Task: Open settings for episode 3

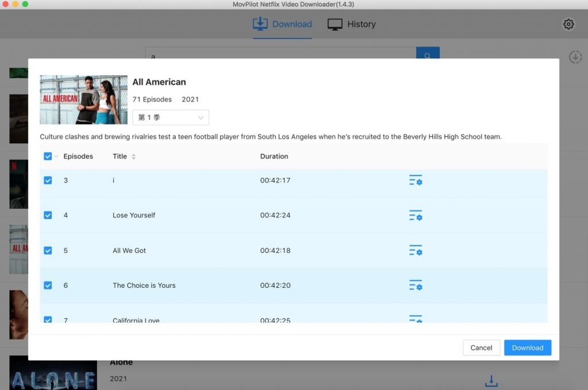Action: tap(416, 180)
